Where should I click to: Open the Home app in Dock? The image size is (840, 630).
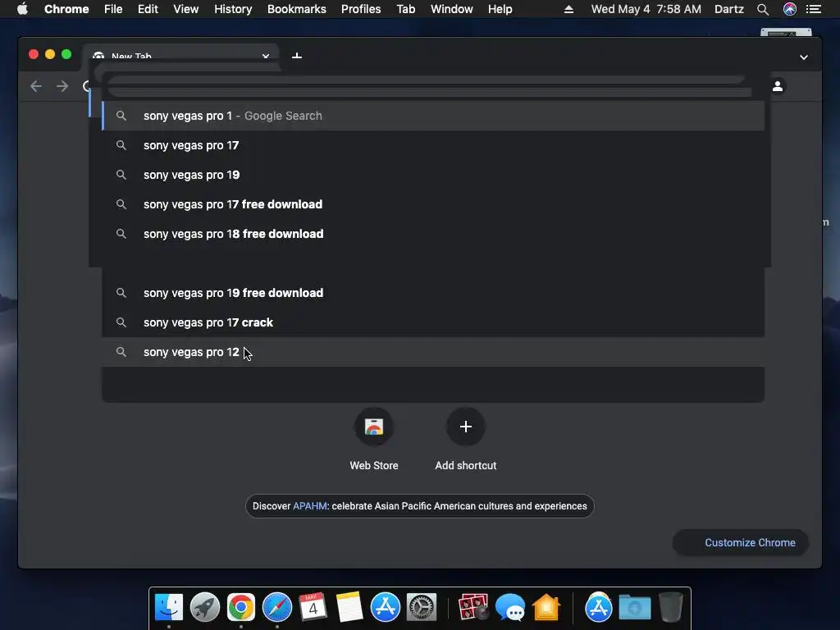pyautogui.click(x=546, y=608)
